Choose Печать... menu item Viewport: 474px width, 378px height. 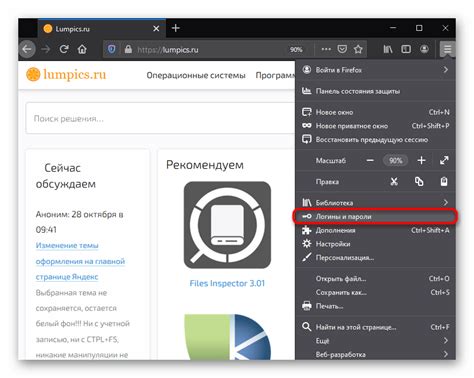375,306
